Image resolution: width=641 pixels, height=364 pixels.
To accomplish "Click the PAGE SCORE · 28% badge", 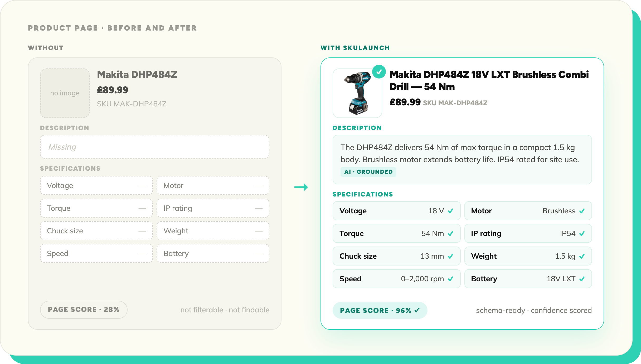I will tap(84, 309).
